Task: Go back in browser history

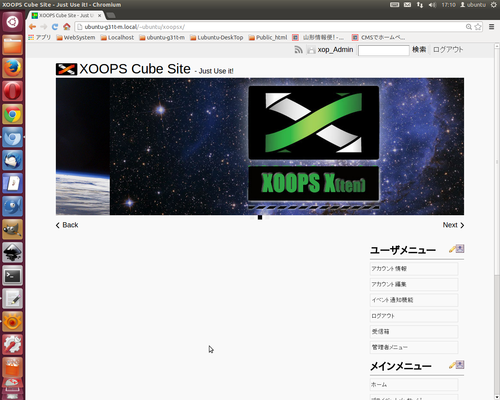Action: 32,27
